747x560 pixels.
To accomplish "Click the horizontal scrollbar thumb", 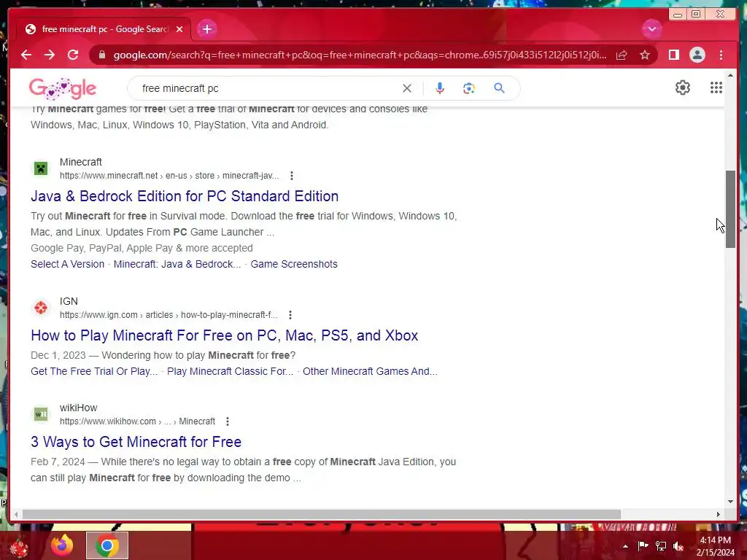I will pos(322,514).
